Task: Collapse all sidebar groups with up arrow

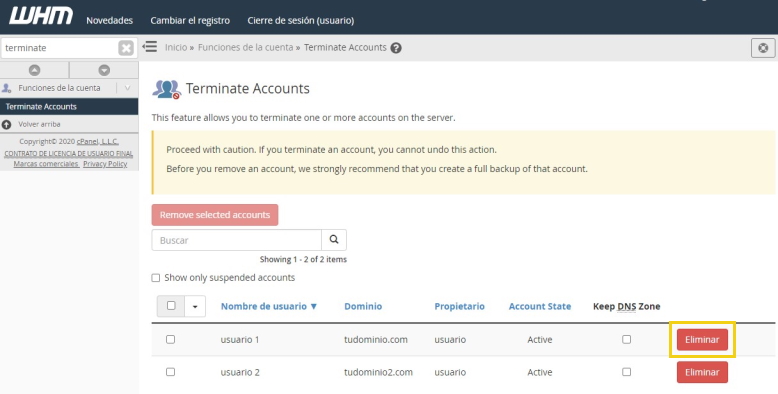Action: point(34,70)
